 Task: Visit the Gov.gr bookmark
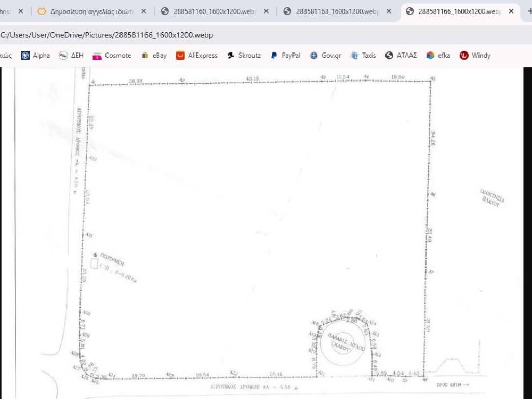tap(326, 56)
